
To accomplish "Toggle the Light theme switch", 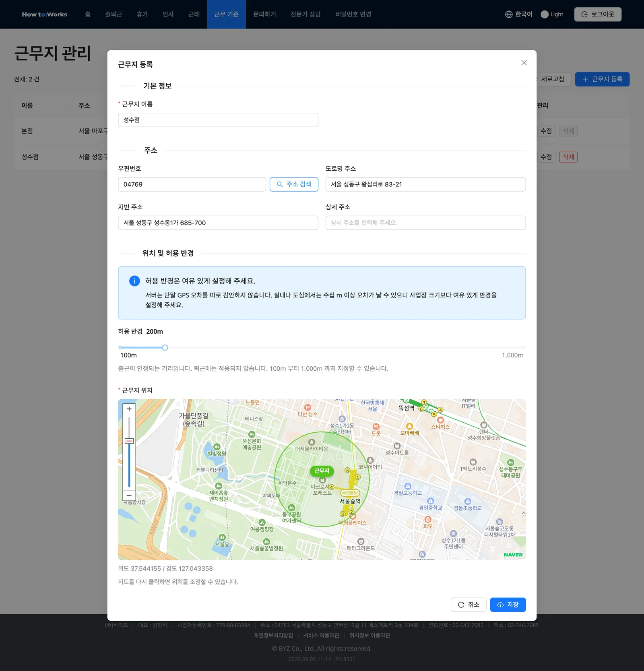I will pos(545,14).
